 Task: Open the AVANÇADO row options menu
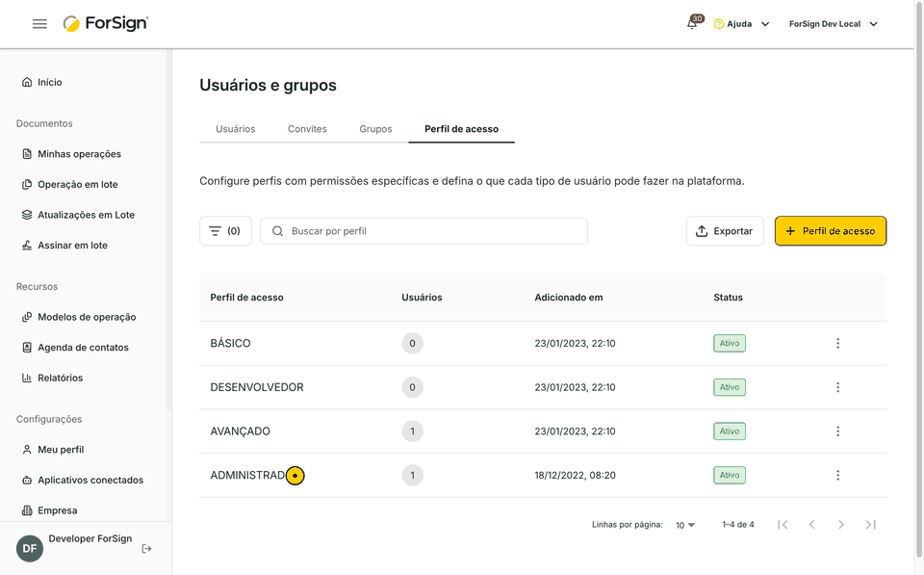[837, 431]
